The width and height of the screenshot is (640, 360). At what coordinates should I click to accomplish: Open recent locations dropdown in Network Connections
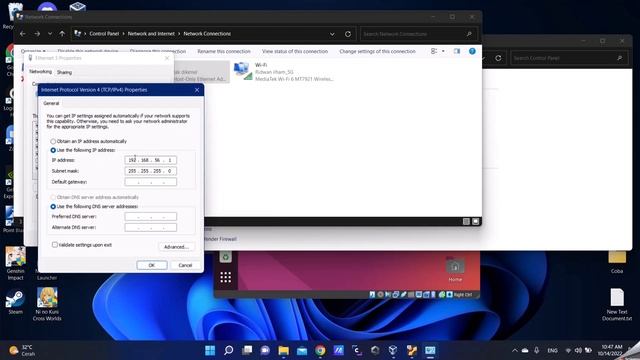tap(50, 34)
